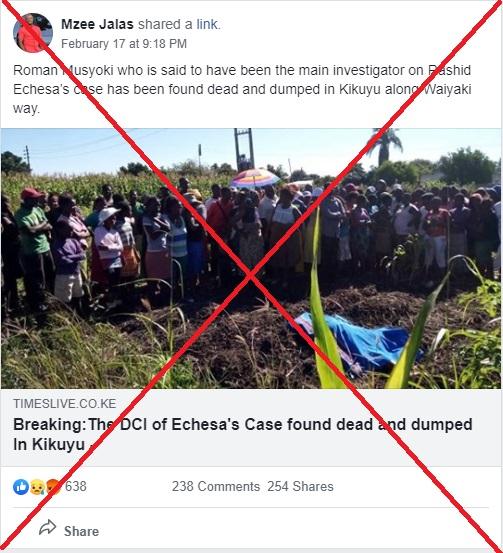This screenshot has height=553, width=503.
Task: Click the Like reaction icon
Action: point(21,487)
